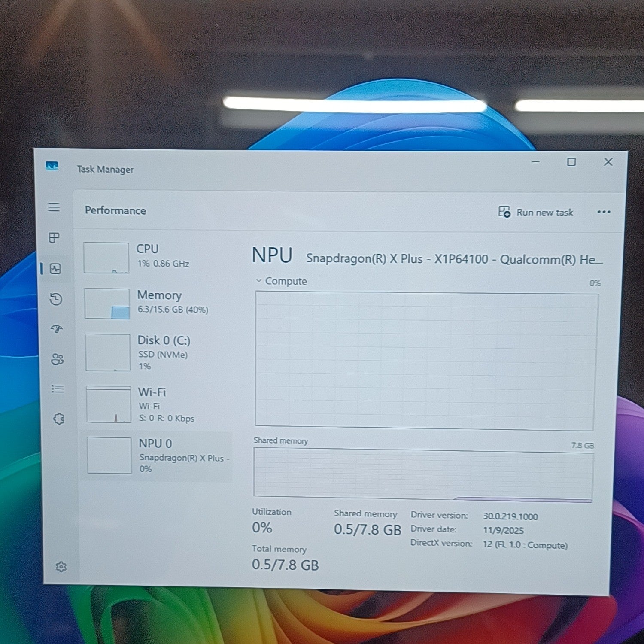Click the Run new task button
This screenshot has height=644, width=644.
(535, 212)
